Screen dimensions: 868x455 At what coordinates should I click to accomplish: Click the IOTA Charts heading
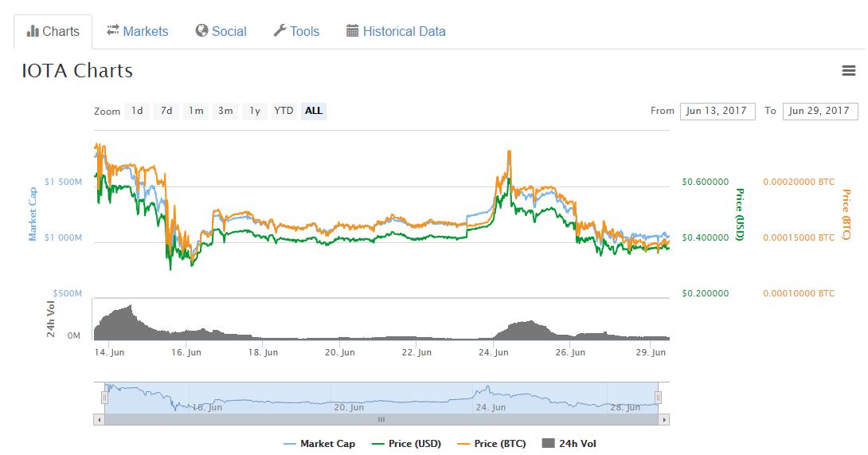tap(77, 71)
